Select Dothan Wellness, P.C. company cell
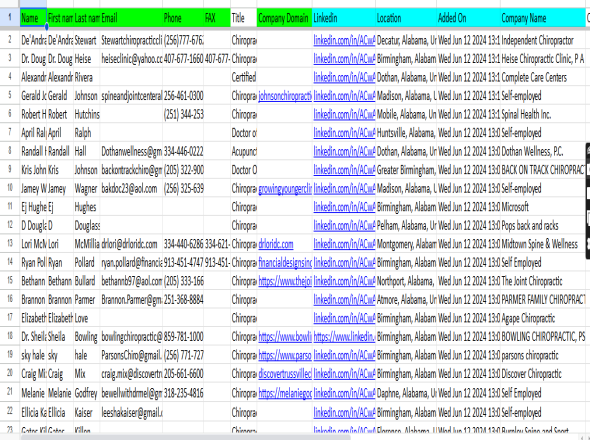The width and height of the screenshot is (590, 440). coord(543,151)
